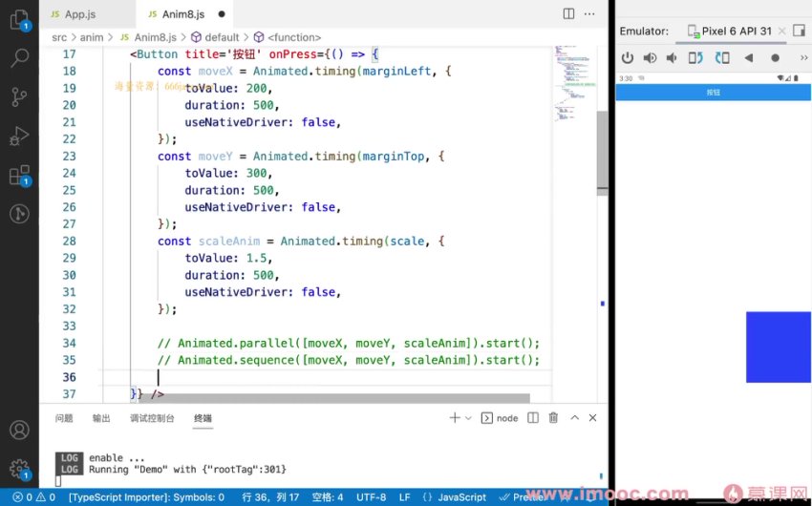Split the editor with the layout icon
The image size is (812, 506).
[x=569, y=14]
